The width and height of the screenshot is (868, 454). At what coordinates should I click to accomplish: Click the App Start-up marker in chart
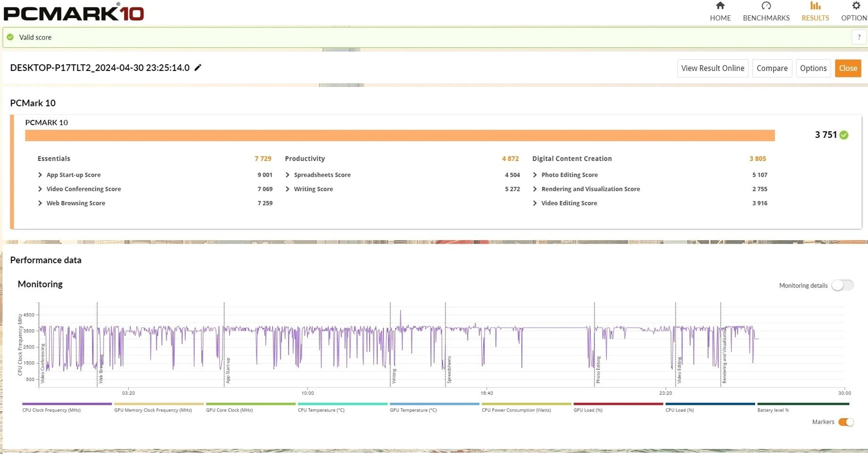(x=228, y=371)
